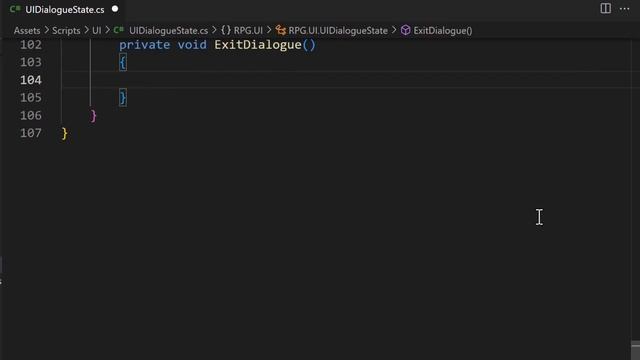
Task: Click line number 105 in the gutter
Action: 31,98
